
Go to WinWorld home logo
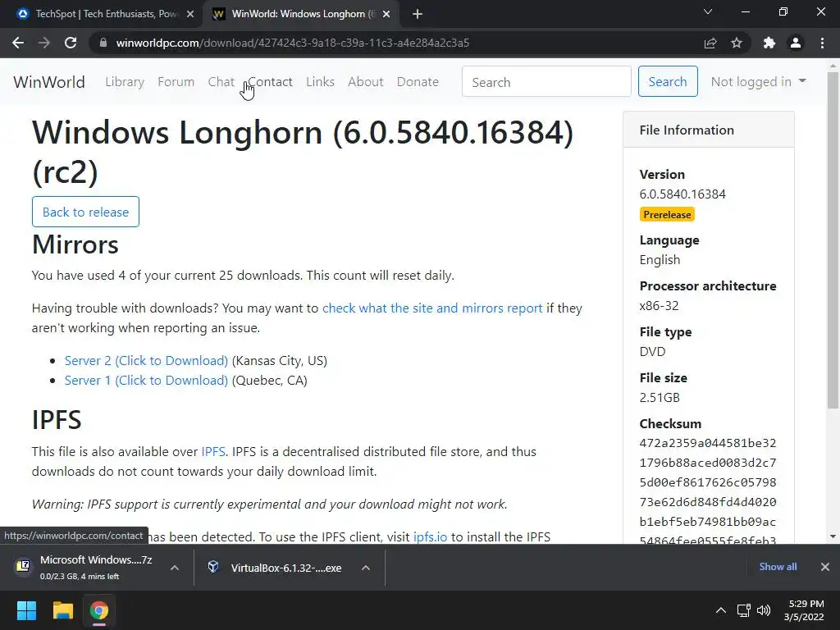point(49,82)
